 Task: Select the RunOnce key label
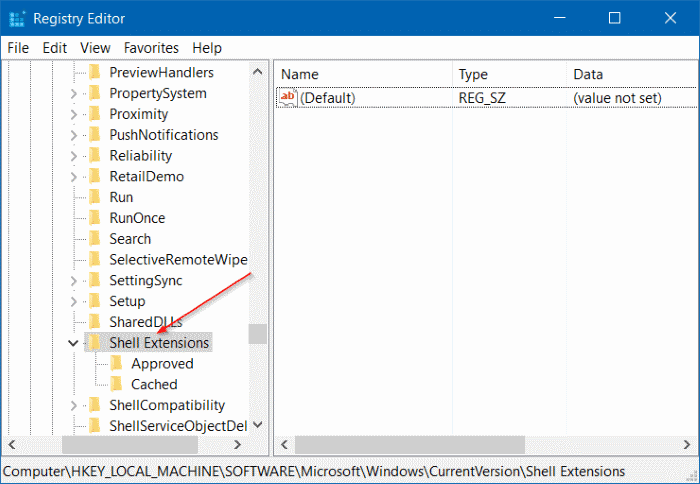[138, 218]
